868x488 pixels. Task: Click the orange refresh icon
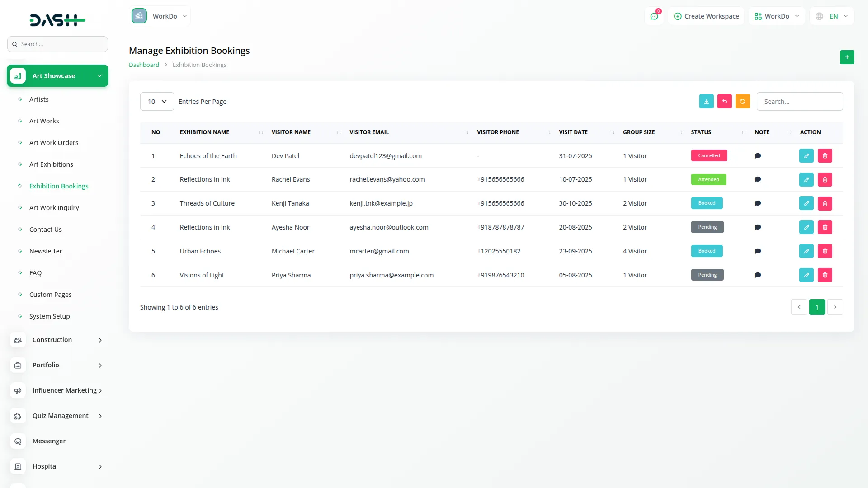(x=742, y=102)
